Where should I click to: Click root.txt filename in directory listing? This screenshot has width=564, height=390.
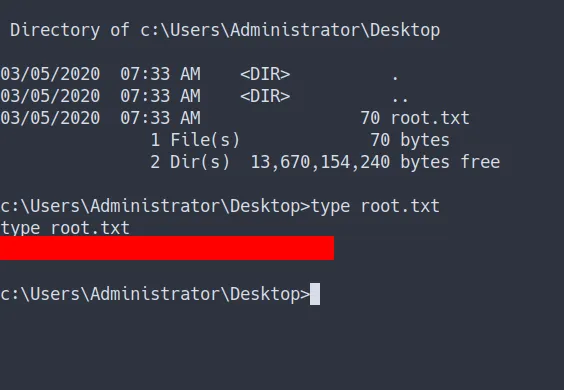(430, 118)
